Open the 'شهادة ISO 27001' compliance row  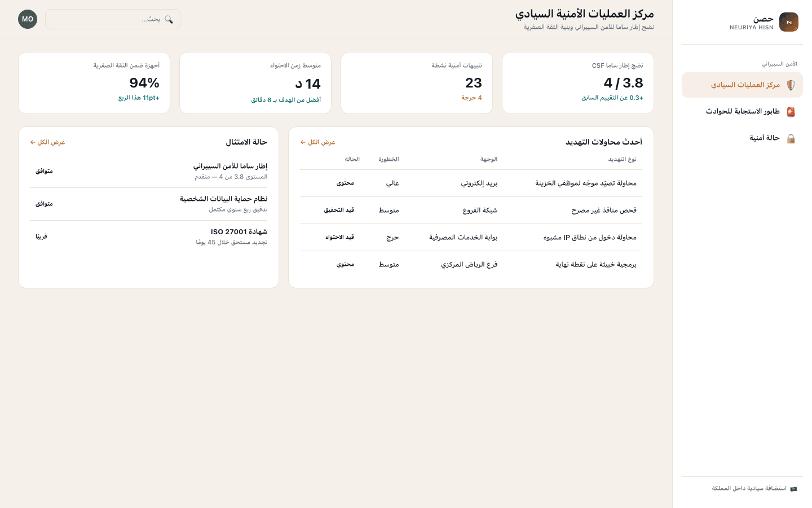pyautogui.click(x=149, y=237)
